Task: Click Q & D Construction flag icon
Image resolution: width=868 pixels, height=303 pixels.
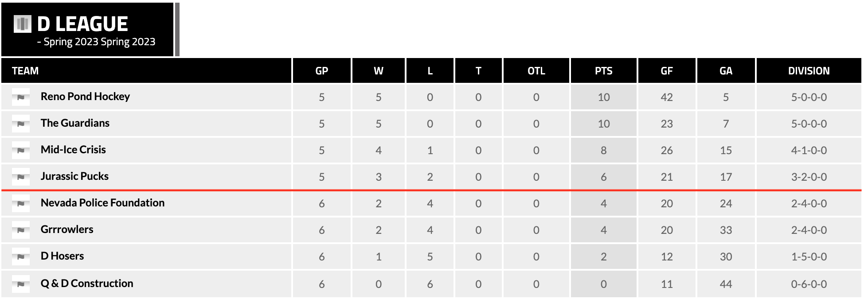Action: tap(21, 284)
